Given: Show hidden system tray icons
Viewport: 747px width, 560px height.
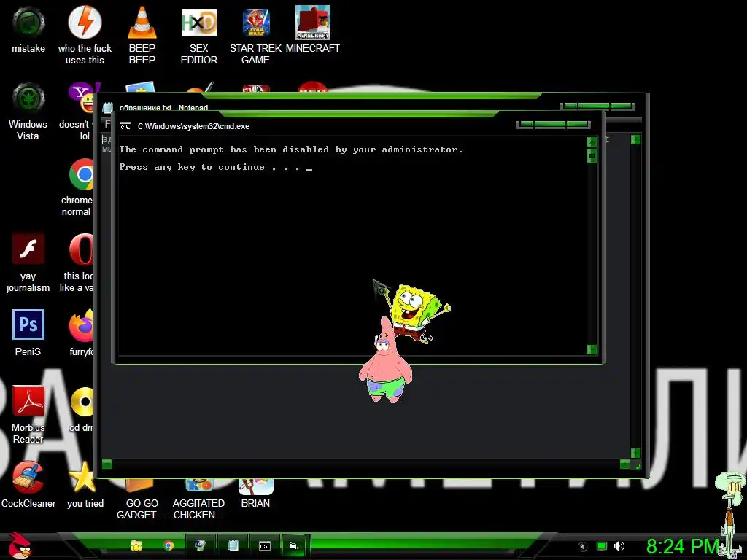Looking at the screenshot, I should [x=583, y=547].
